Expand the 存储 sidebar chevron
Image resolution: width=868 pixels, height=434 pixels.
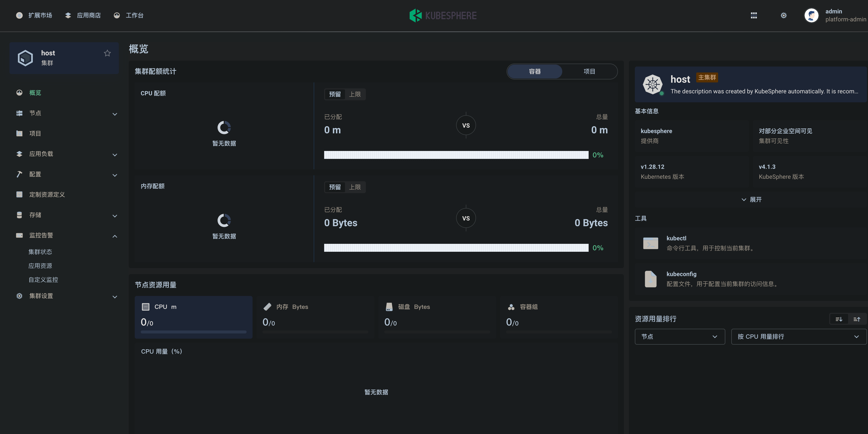(x=115, y=216)
